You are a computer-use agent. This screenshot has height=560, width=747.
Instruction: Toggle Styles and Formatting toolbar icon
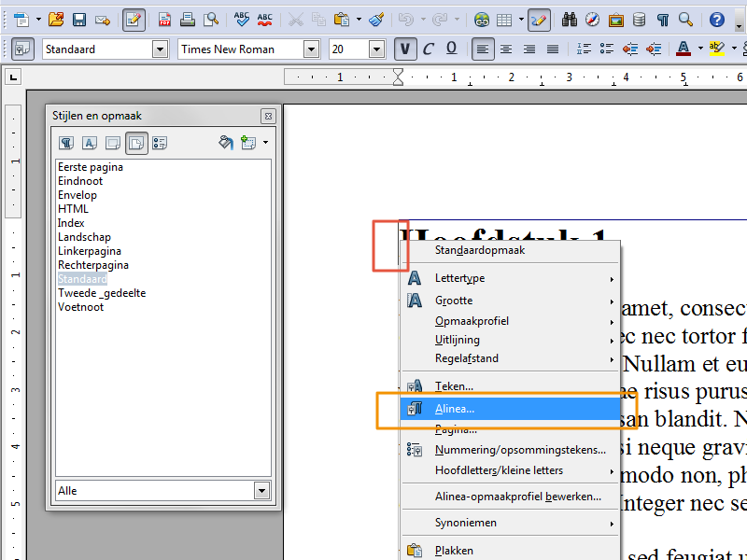22,49
